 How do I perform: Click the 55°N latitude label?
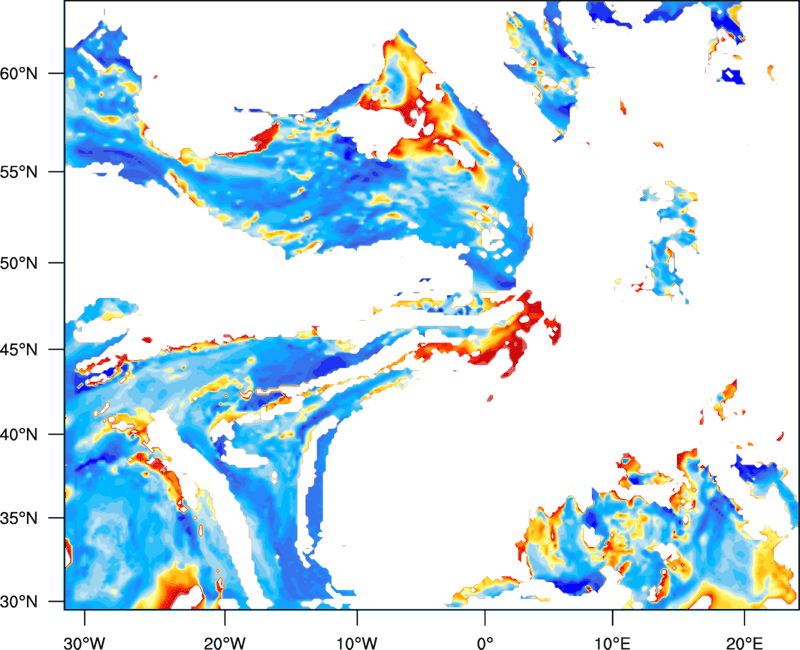click(20, 172)
